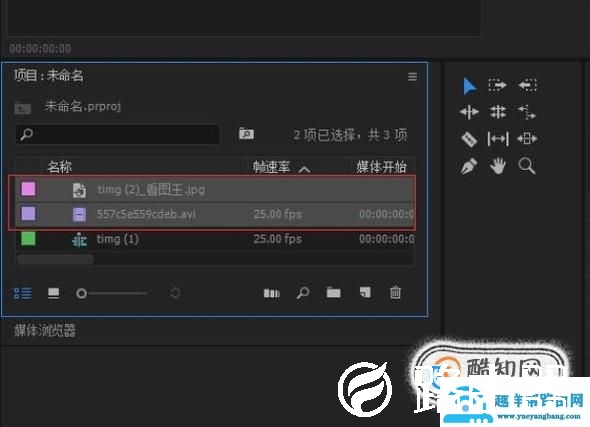Switch to Icon View
The height and width of the screenshot is (427, 590).
(53, 293)
